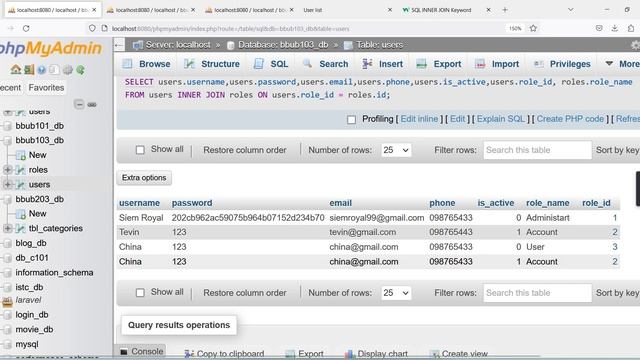
Task: Click Edit inline link
Action: coord(419,119)
